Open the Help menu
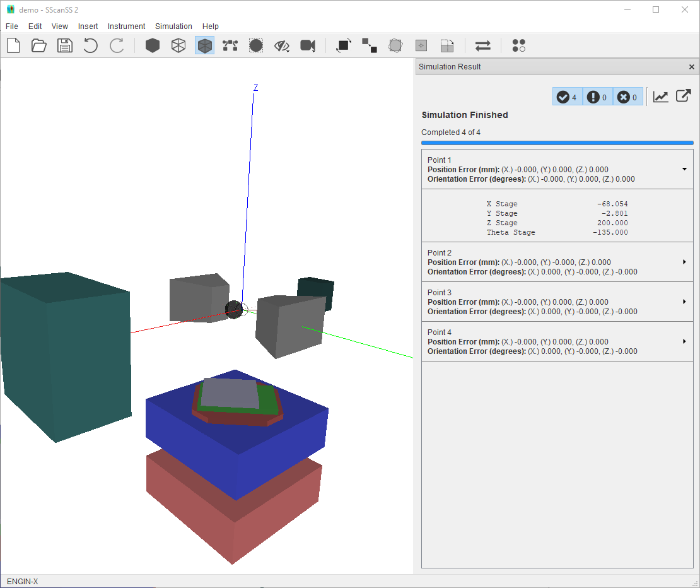Viewport: 700px width, 588px height. (x=210, y=26)
